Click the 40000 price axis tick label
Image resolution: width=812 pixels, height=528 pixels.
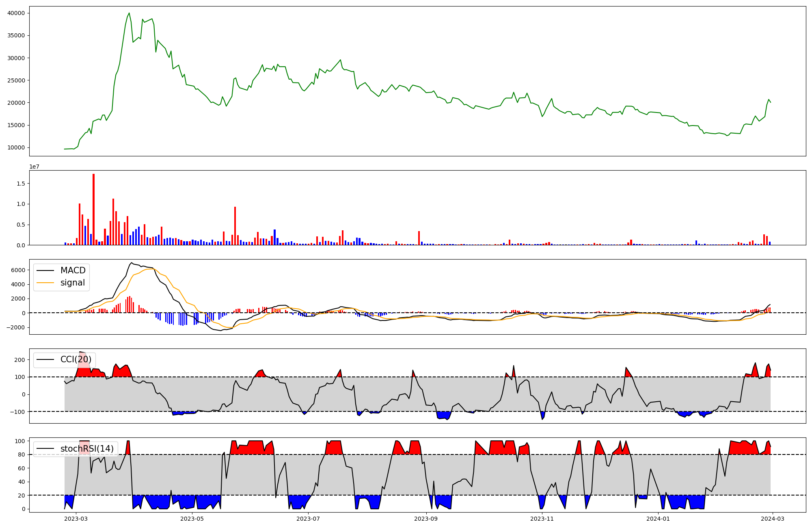coord(16,13)
